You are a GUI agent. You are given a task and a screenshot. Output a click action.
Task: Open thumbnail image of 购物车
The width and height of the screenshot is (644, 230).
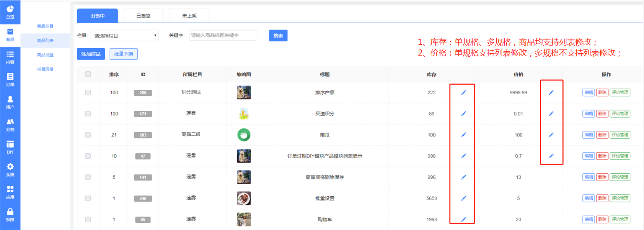pos(244,219)
